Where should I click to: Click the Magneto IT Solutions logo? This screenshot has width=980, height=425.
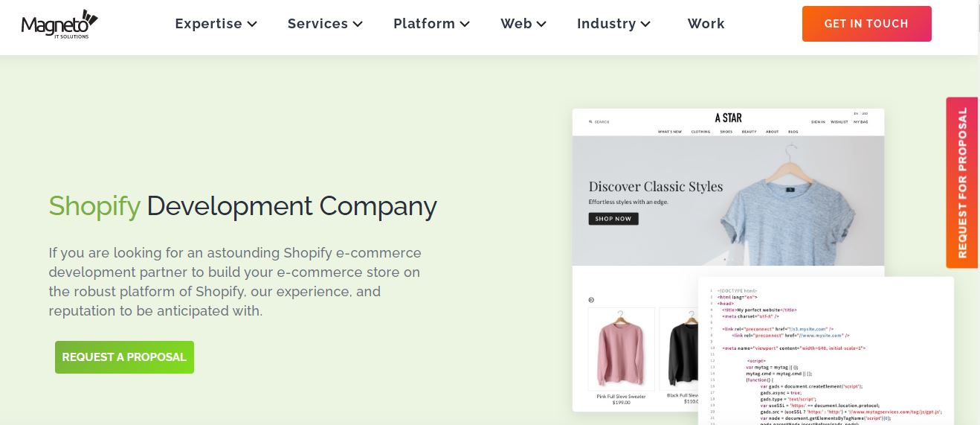59,24
